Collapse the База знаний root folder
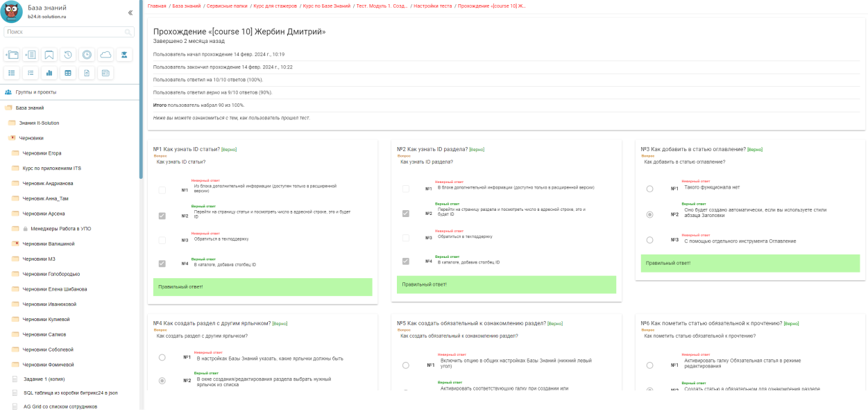Viewport: 868px width, 414px height. 8,107
